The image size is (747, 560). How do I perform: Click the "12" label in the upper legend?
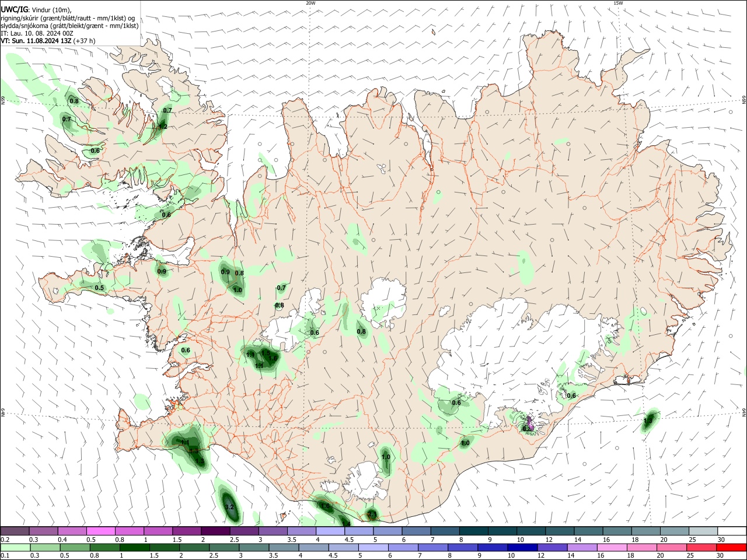coord(548,540)
